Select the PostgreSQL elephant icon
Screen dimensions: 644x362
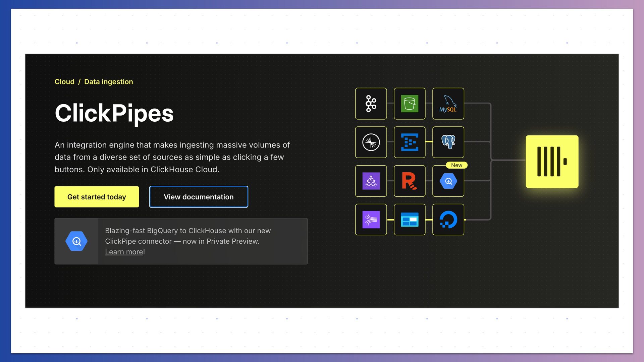(448, 142)
